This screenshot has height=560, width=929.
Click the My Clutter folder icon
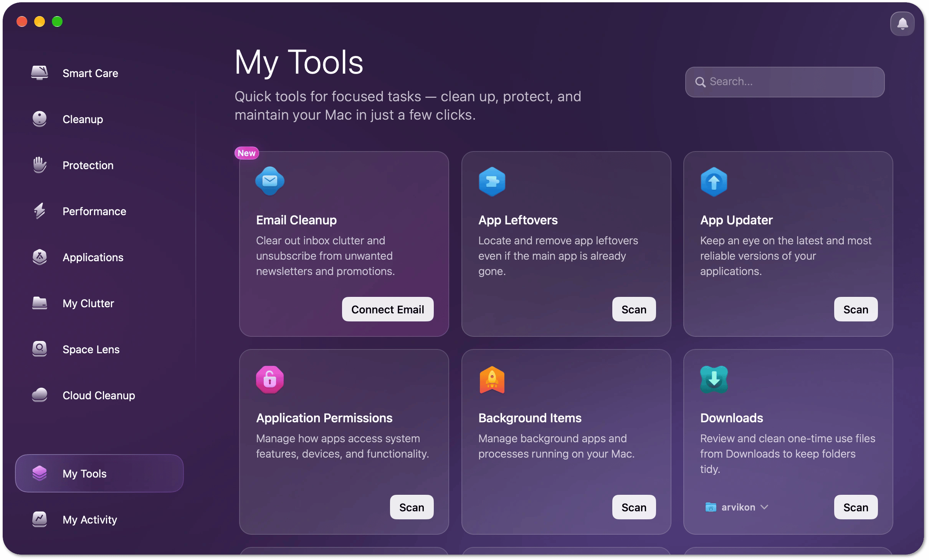tap(40, 303)
